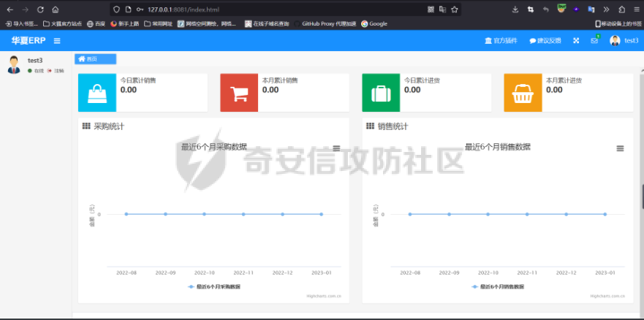Expand test3 user menu in header
Image resolution: width=644 pixels, height=320 pixels.
(x=625, y=40)
